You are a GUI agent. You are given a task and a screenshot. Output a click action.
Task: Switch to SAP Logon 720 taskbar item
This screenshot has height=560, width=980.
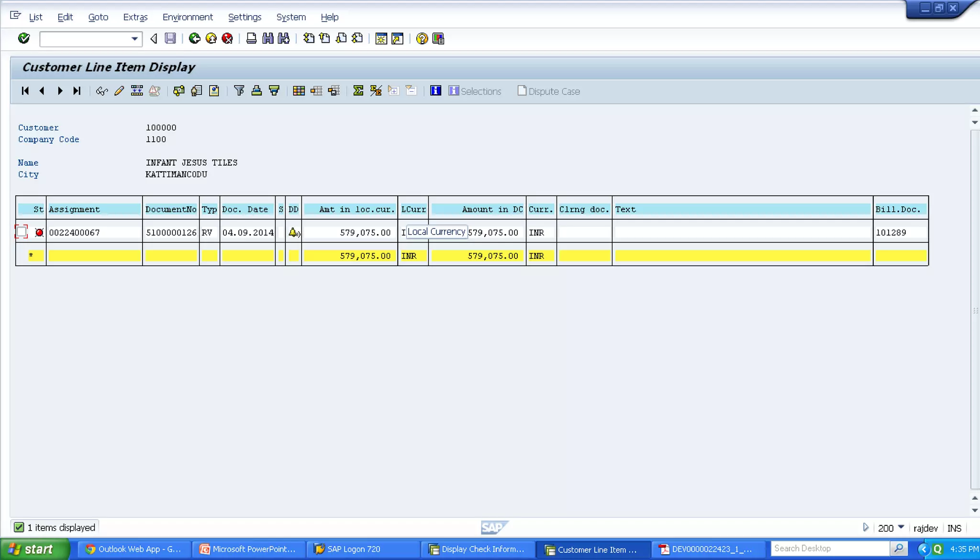(x=363, y=549)
